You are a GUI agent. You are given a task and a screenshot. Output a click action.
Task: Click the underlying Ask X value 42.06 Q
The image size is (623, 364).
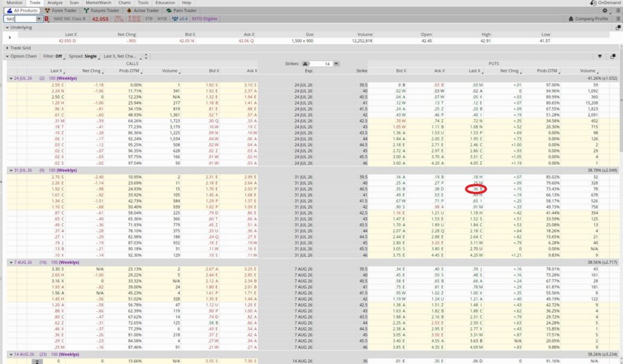[x=246, y=41]
